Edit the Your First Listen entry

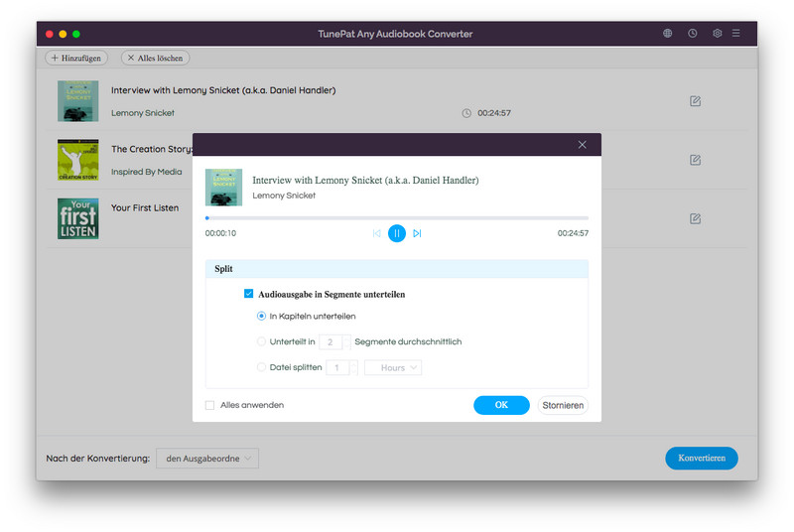[x=696, y=218]
